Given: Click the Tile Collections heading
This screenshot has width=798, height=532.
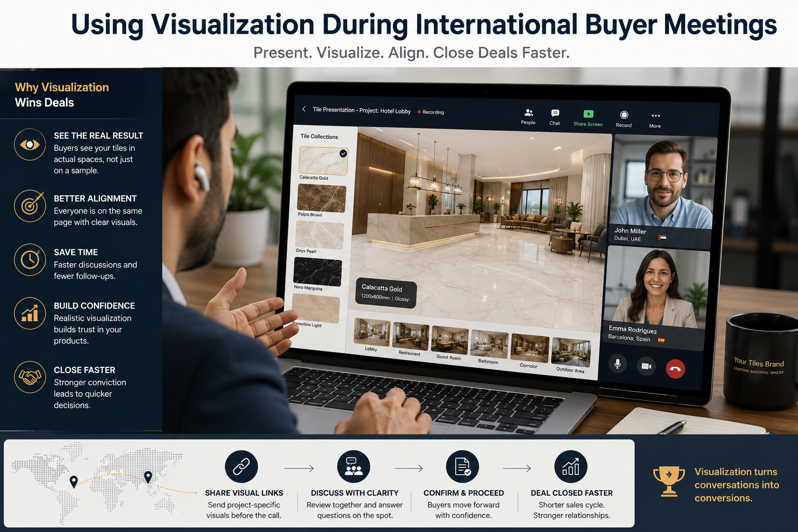Looking at the screenshot, I should [x=319, y=136].
